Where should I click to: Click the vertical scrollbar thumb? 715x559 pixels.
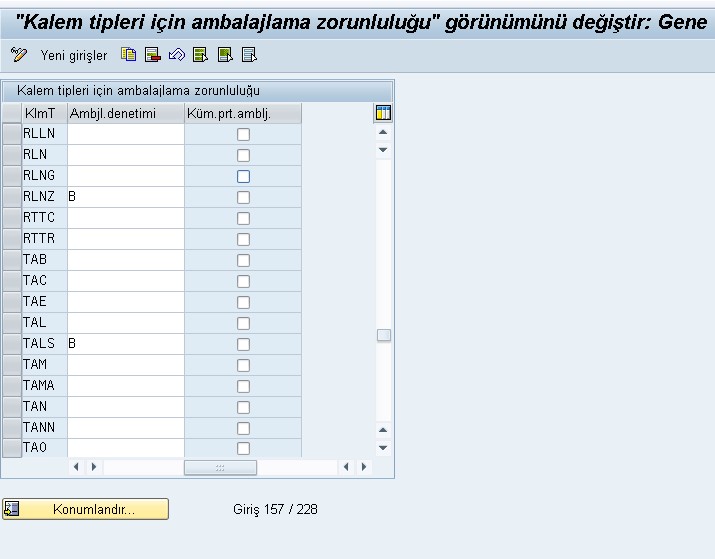click(x=383, y=336)
